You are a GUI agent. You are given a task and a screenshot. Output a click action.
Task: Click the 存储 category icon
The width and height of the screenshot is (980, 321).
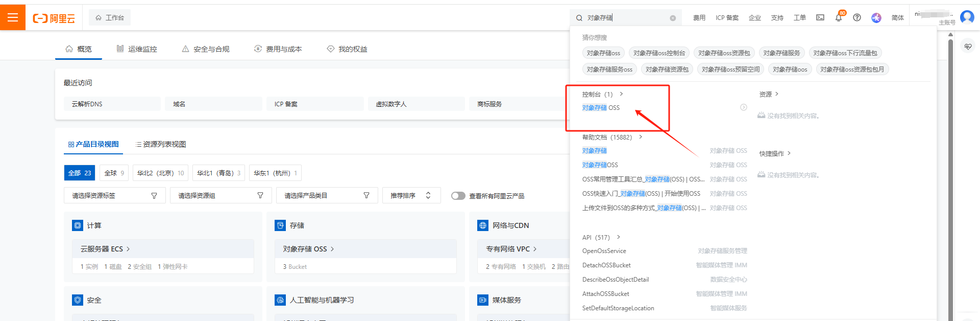[x=280, y=225]
